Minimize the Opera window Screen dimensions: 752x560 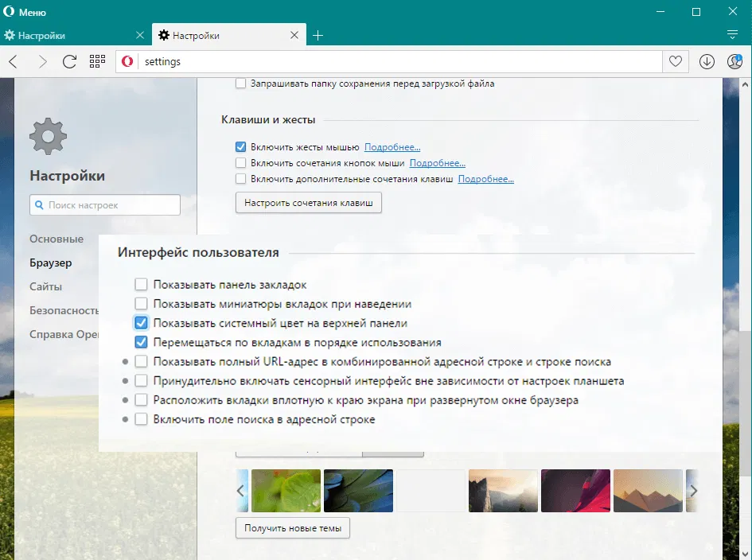click(x=660, y=11)
